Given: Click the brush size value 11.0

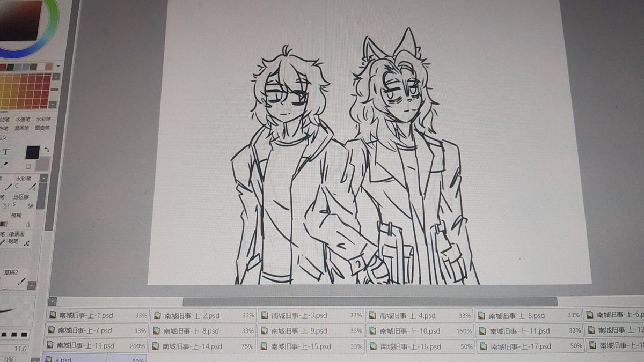Looking at the screenshot, I should (20, 349).
